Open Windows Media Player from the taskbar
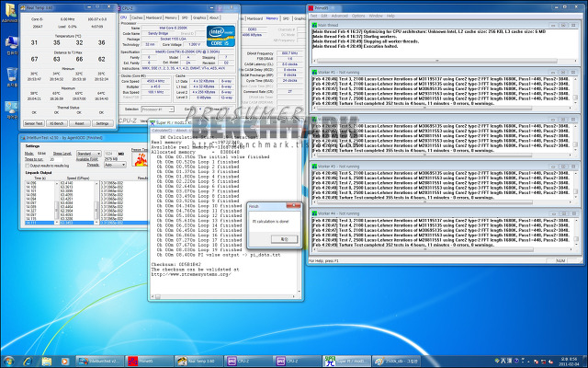588x368 pixels. click(x=64, y=362)
